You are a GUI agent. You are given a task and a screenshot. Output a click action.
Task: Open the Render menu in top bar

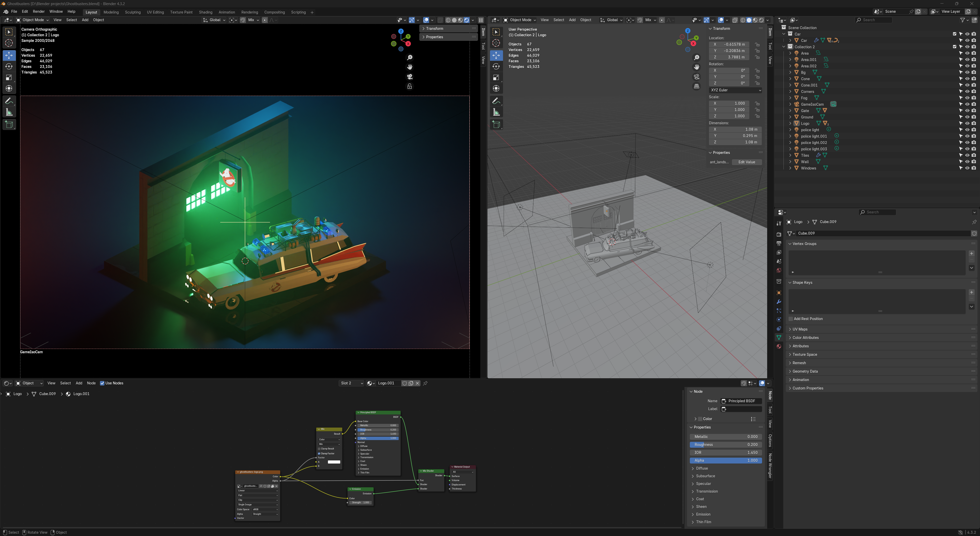pos(39,12)
